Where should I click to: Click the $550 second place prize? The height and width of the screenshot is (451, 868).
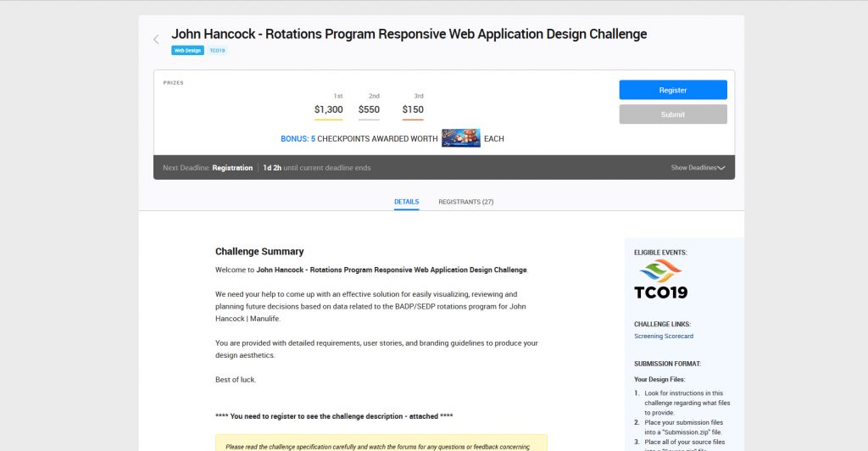(x=369, y=109)
